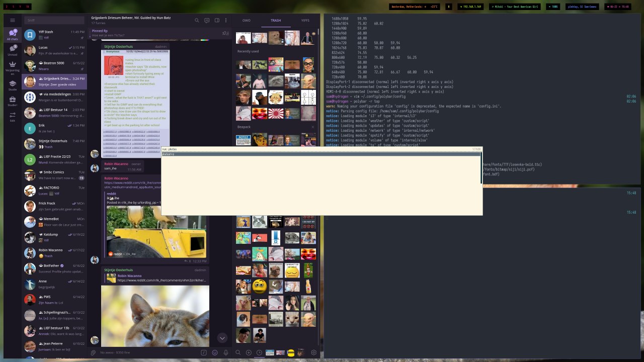Viewport: 644px width, 362px height.
Task: Jump to latest message with down-arrow button
Action: click(x=222, y=338)
